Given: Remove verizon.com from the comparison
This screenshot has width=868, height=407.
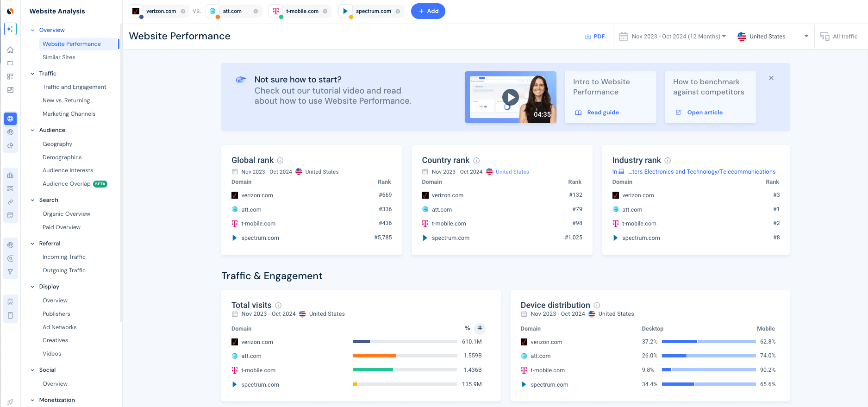Looking at the screenshot, I should pyautogui.click(x=183, y=11).
